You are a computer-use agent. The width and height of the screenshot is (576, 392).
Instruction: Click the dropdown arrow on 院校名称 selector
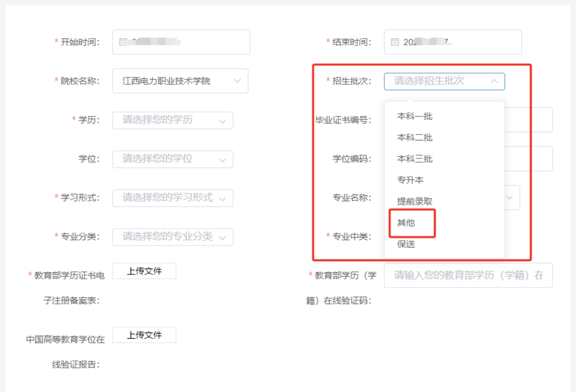pyautogui.click(x=237, y=81)
